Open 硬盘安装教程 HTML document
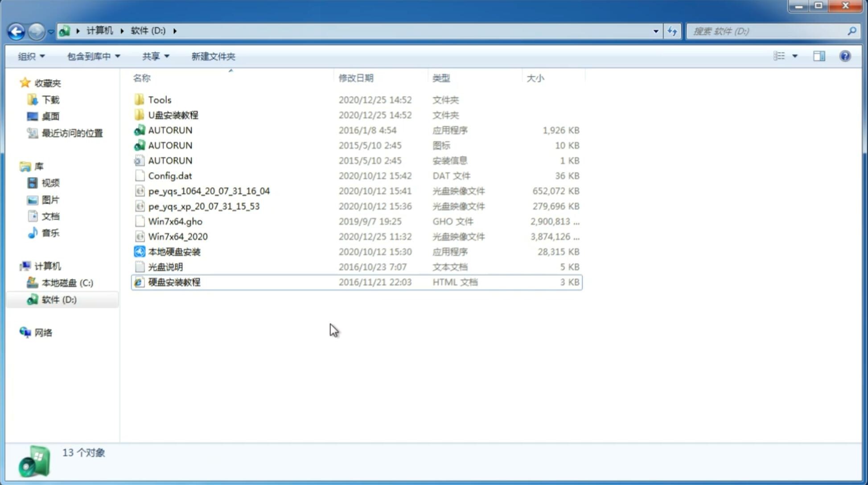The height and width of the screenshot is (485, 868). pyautogui.click(x=174, y=282)
